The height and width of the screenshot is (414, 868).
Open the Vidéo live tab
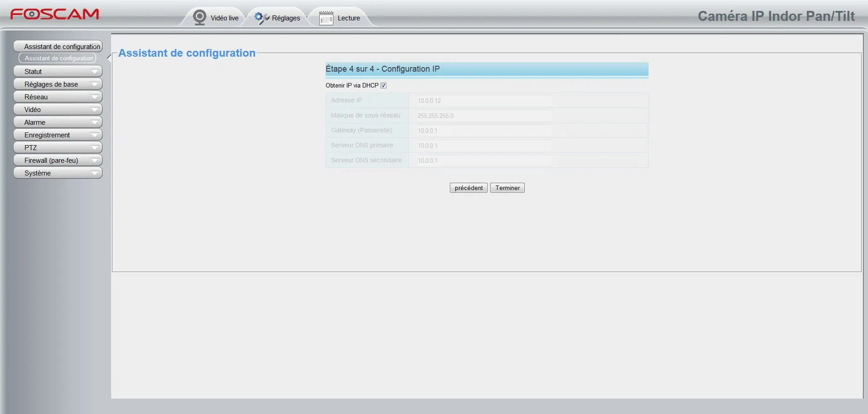[x=224, y=18]
